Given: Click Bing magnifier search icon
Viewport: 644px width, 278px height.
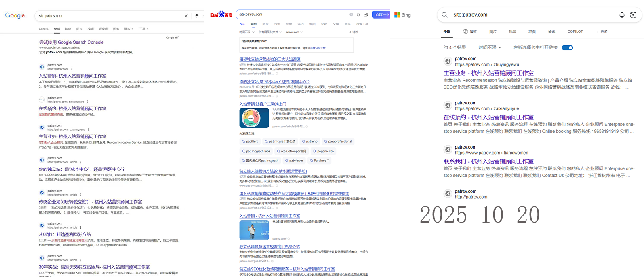Looking at the screenshot, I should click(444, 15).
